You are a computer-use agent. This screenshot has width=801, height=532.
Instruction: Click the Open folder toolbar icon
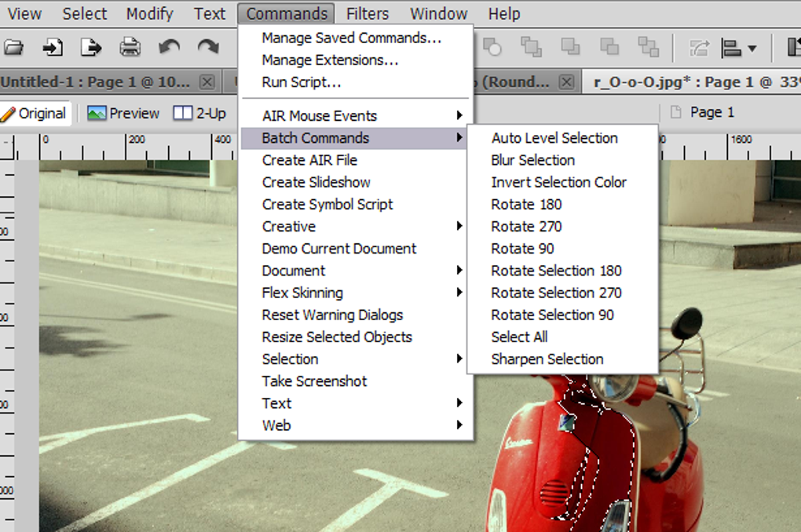pyautogui.click(x=14, y=48)
